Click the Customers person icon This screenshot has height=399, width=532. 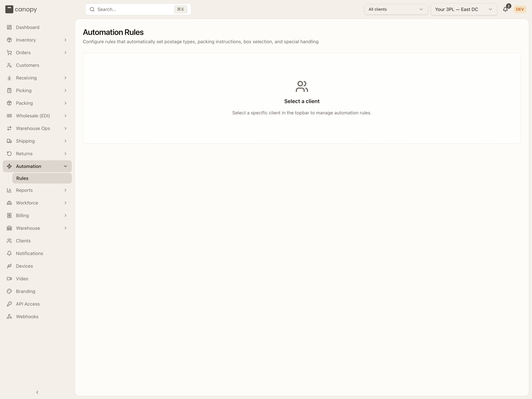point(9,65)
